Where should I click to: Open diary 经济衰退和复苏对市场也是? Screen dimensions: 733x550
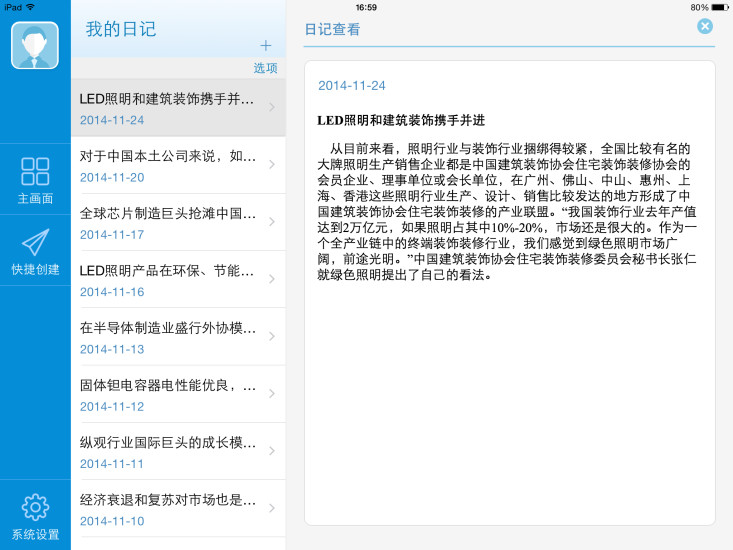coord(168,508)
